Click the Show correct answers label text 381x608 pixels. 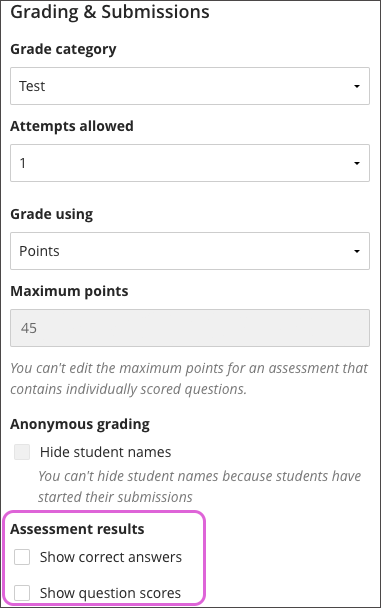pos(111,557)
